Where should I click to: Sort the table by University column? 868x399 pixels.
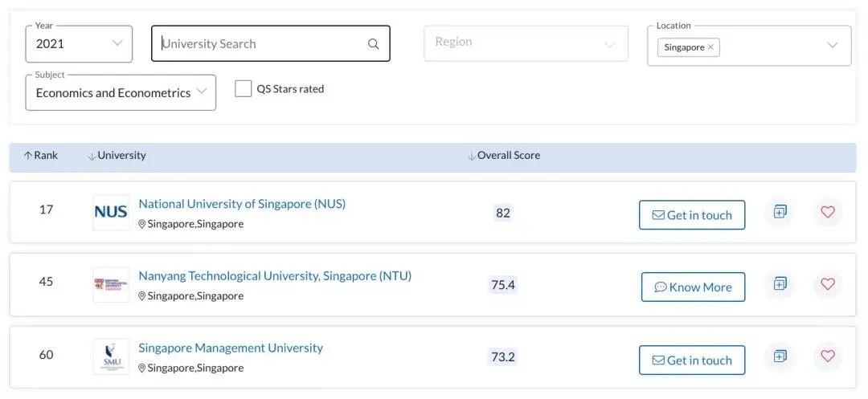tap(117, 156)
